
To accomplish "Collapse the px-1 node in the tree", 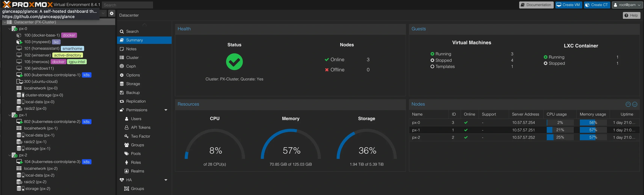I will (x=10, y=115).
